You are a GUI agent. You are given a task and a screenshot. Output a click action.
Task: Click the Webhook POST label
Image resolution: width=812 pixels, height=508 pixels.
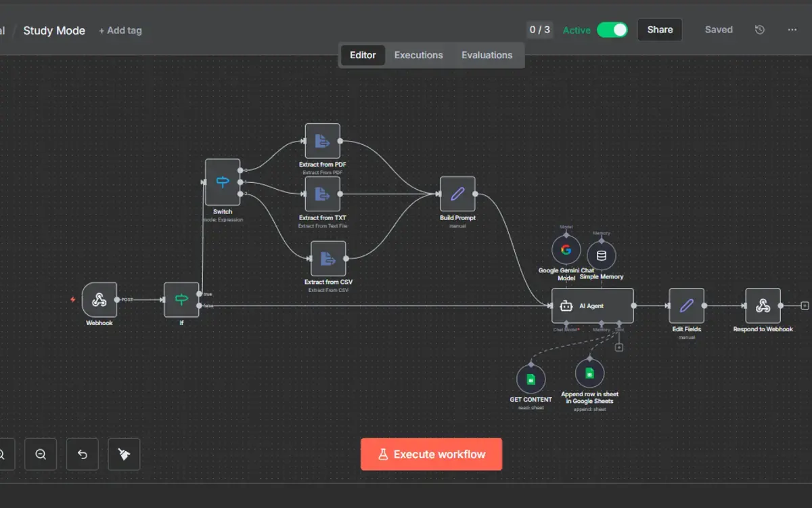[x=127, y=299]
